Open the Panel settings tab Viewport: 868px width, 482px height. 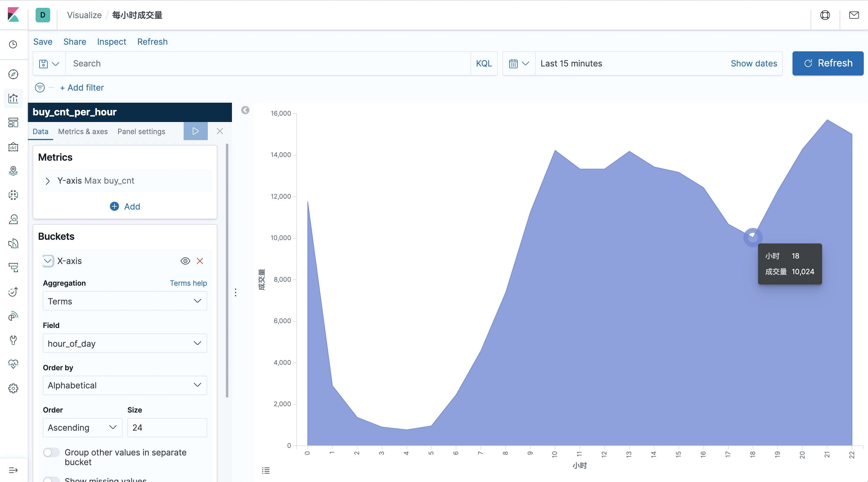(141, 131)
